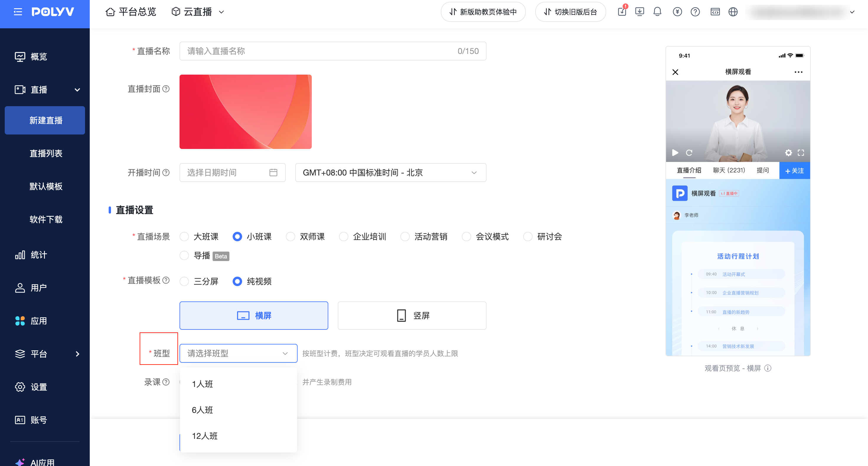Choose 6人班 from the class type list
The width and height of the screenshot is (868, 466).
(x=239, y=410)
